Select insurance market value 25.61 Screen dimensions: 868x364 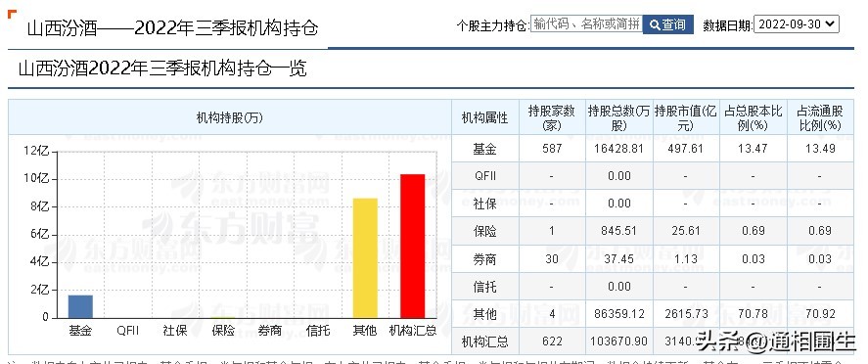pyautogui.click(x=685, y=231)
